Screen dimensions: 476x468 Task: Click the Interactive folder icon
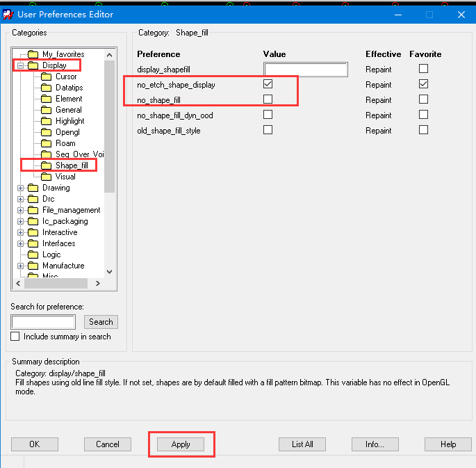33,232
